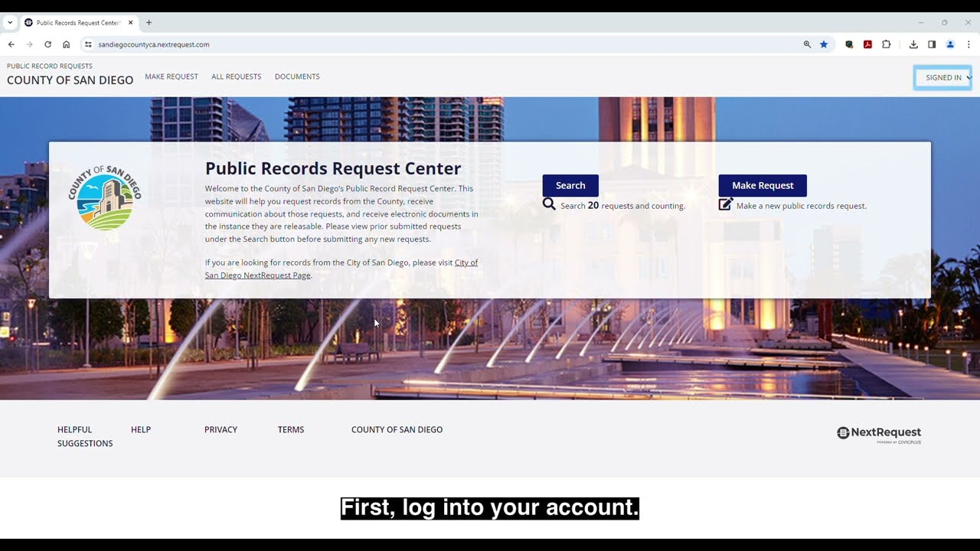The width and height of the screenshot is (980, 551).
Task: Open the Help footer link
Action: pyautogui.click(x=141, y=429)
